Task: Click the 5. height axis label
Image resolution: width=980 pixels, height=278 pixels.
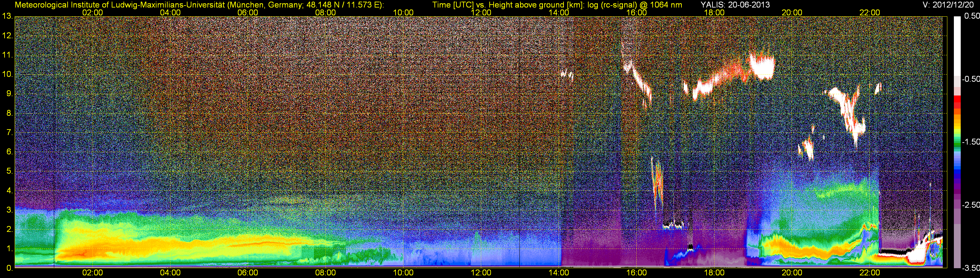Action: [x=10, y=171]
